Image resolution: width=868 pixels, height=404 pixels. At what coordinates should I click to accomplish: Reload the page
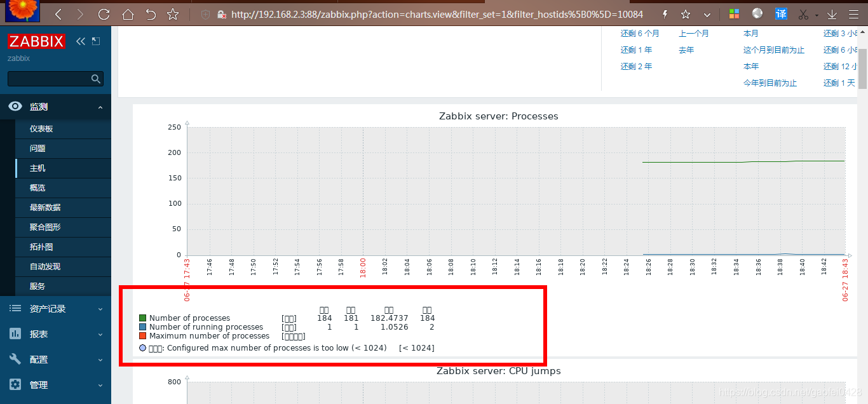104,14
